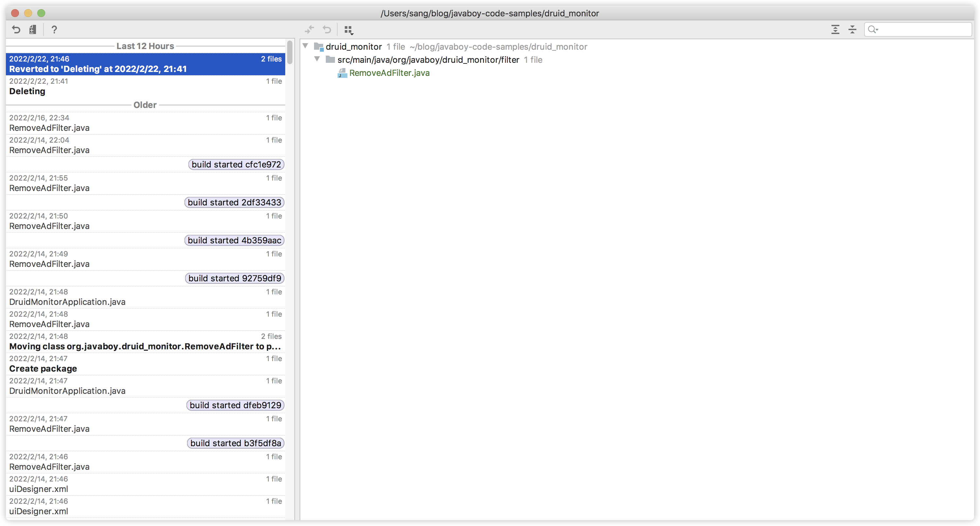980x526 pixels.
Task: Click the Revert toolbar icon
Action: (16, 29)
